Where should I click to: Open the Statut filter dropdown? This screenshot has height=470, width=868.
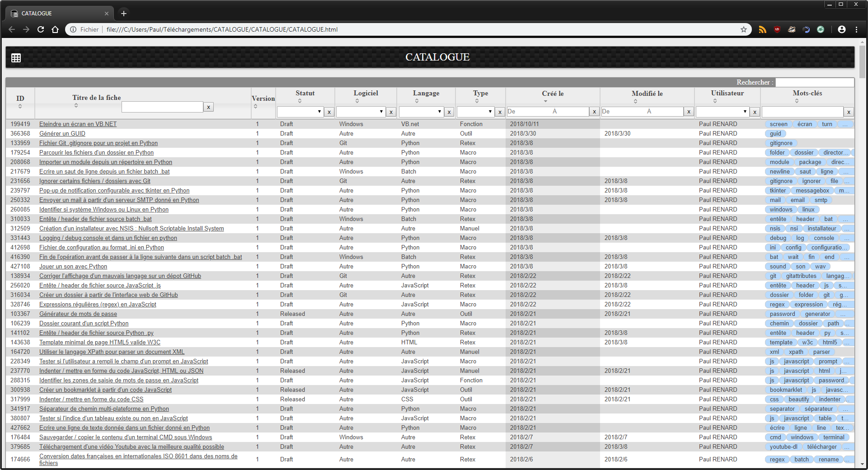point(300,112)
